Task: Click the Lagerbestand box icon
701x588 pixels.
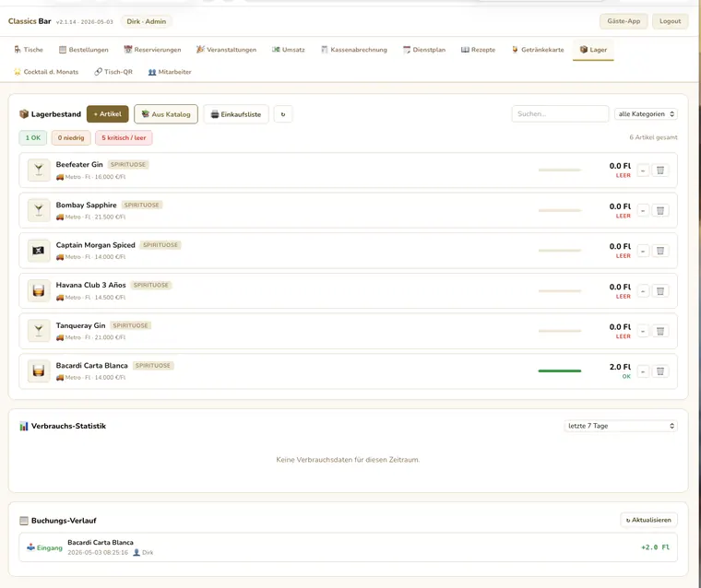Action: pos(24,114)
